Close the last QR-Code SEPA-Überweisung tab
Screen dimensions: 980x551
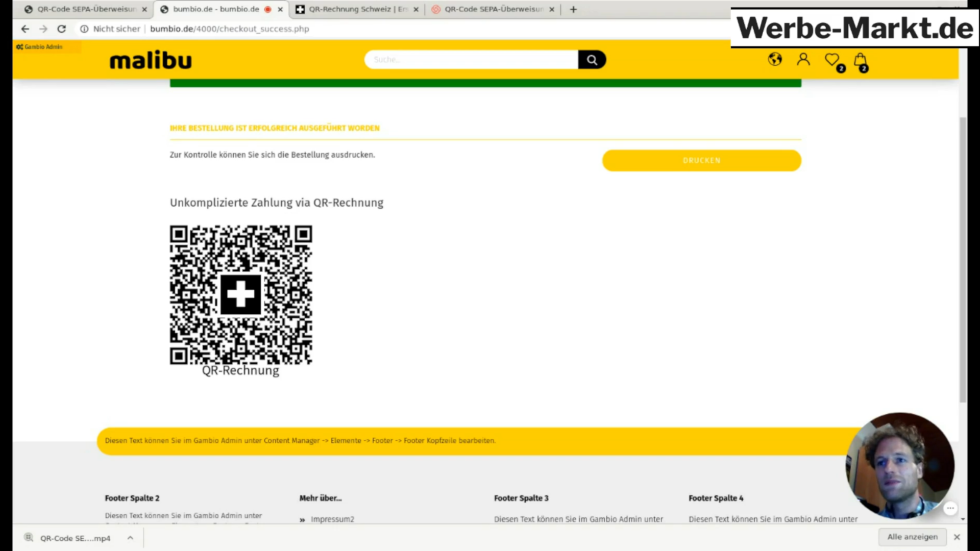pyautogui.click(x=552, y=9)
